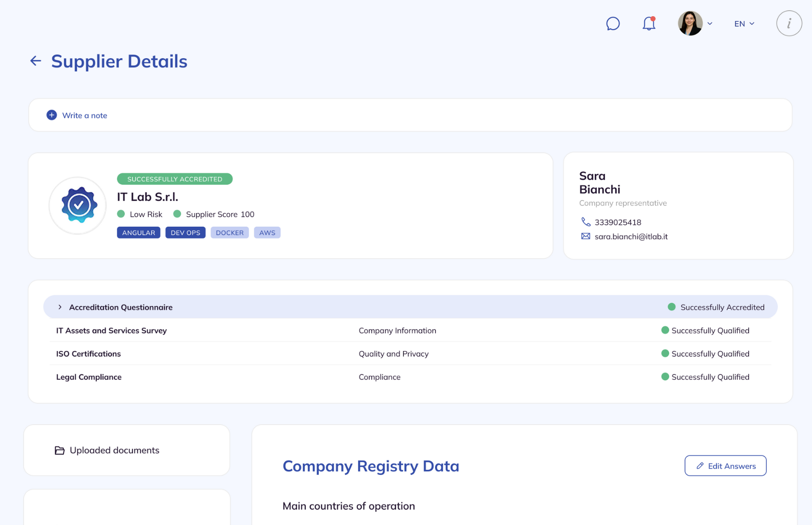Open the ISO Certifications row
The image size is (812, 525).
89,354
